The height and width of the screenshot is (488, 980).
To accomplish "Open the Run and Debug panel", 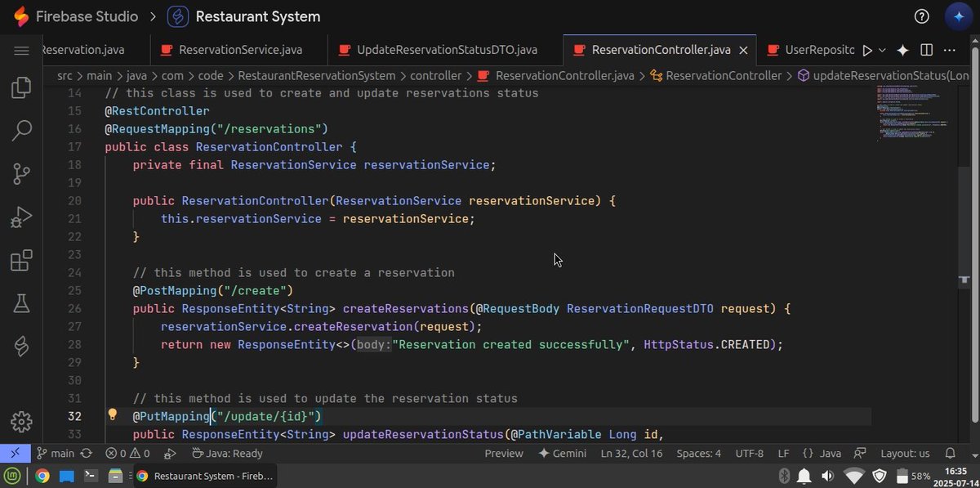I will point(21,217).
